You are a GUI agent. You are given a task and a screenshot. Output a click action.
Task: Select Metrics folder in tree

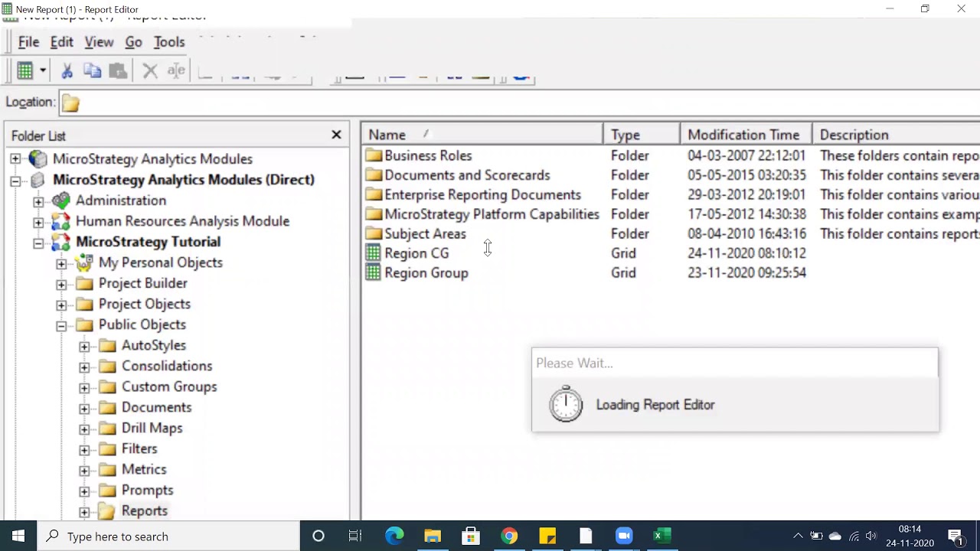(x=144, y=469)
